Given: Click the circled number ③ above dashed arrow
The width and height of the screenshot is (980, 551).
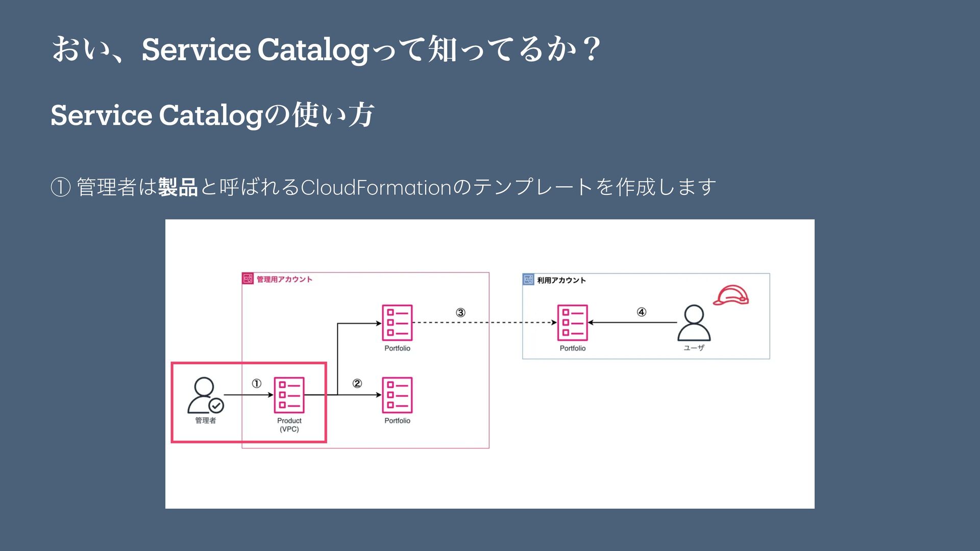Looking at the screenshot, I should 460,312.
